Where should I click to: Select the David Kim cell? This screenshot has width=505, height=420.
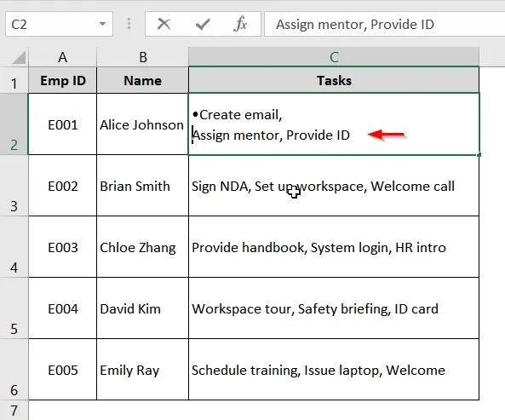(143, 308)
